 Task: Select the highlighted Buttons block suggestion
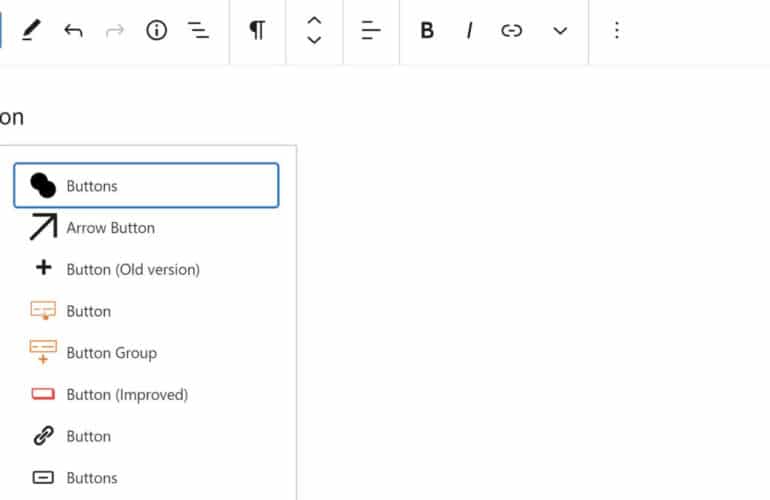(x=146, y=186)
